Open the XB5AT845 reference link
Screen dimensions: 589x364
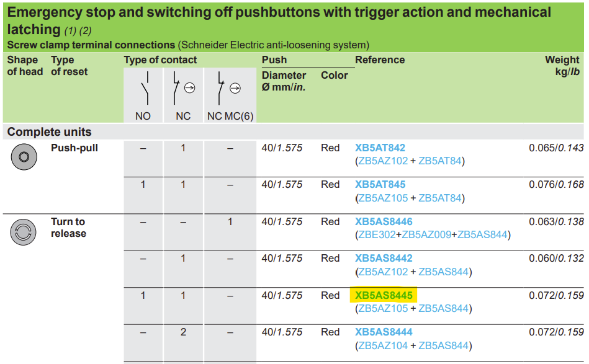[380, 185]
